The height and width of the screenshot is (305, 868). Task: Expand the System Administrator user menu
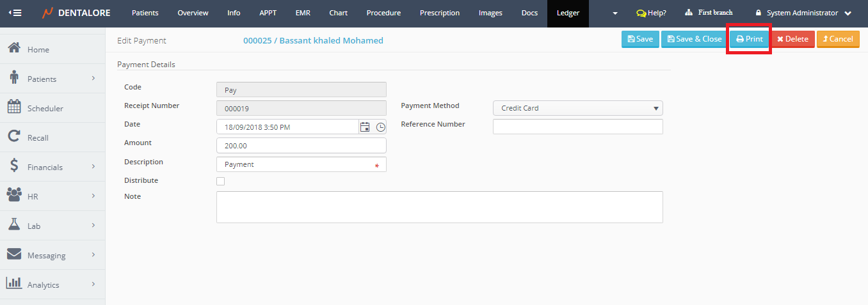point(803,13)
